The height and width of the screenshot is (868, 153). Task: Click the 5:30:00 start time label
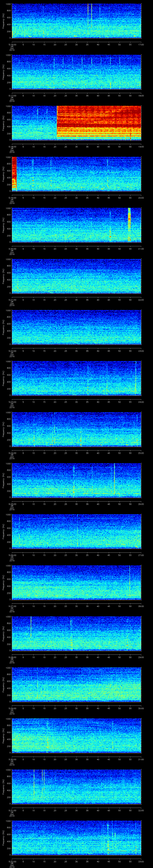click(12, 760)
